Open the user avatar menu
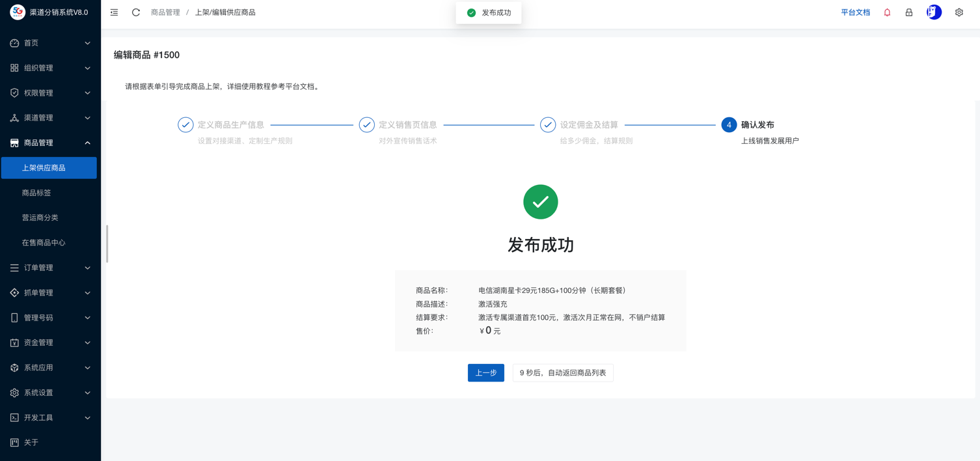Viewport: 980px width, 461px height. [x=934, y=12]
